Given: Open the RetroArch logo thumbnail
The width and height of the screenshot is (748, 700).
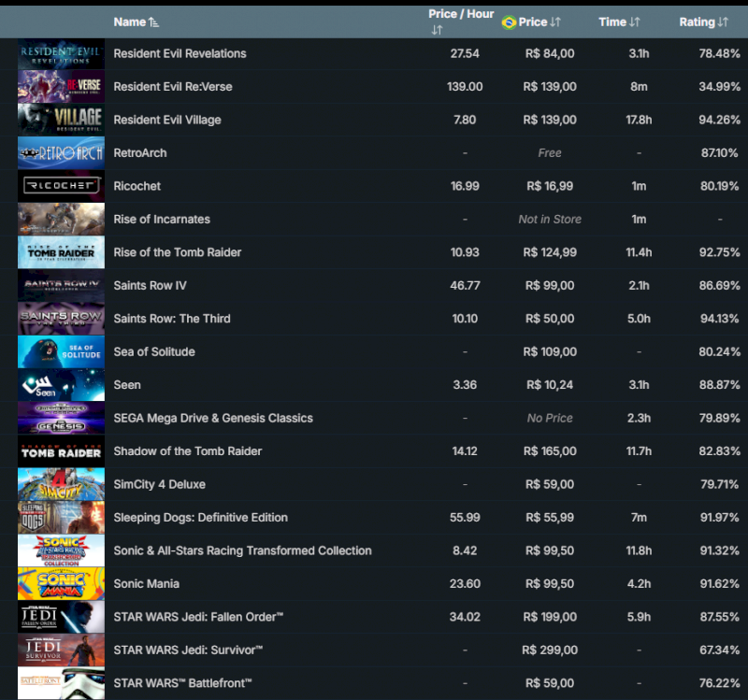Looking at the screenshot, I should [x=61, y=153].
